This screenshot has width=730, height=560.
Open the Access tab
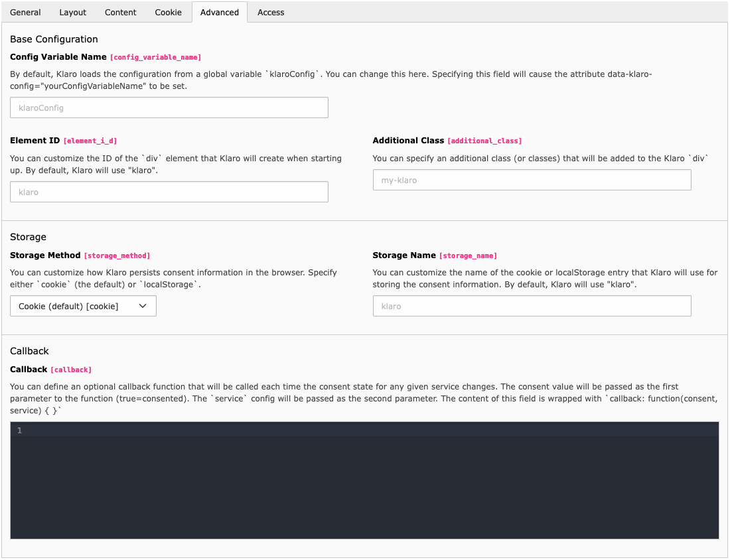click(271, 12)
